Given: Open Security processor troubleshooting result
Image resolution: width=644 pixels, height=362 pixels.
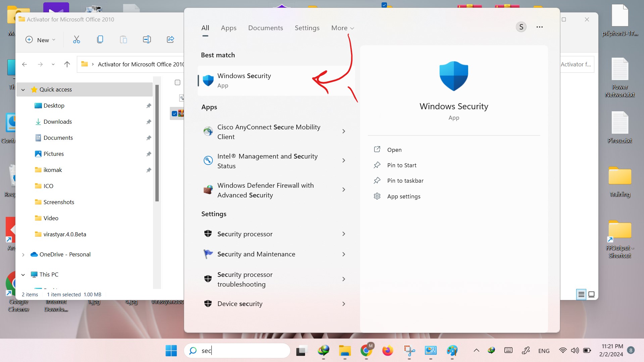Looking at the screenshot, I should (276, 279).
